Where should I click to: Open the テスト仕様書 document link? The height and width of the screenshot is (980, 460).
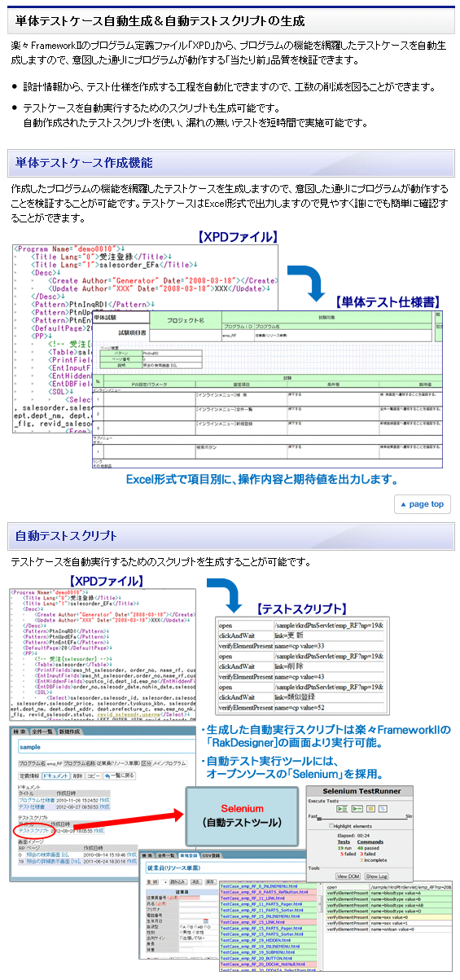(32, 806)
